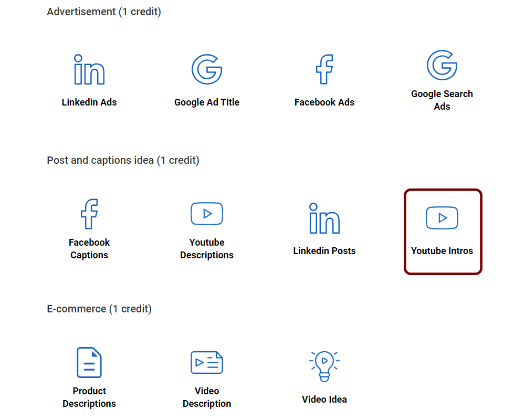Select the Facebook Captions icon
Screen dimensions: 525x420
click(x=89, y=214)
